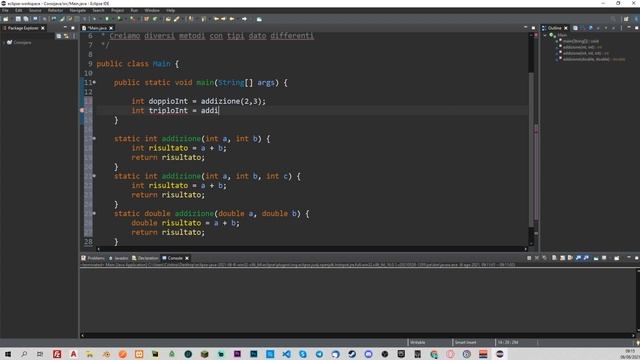Click the Debug bug icon in the toolbar
The image size is (640, 360).
(x=94, y=19)
